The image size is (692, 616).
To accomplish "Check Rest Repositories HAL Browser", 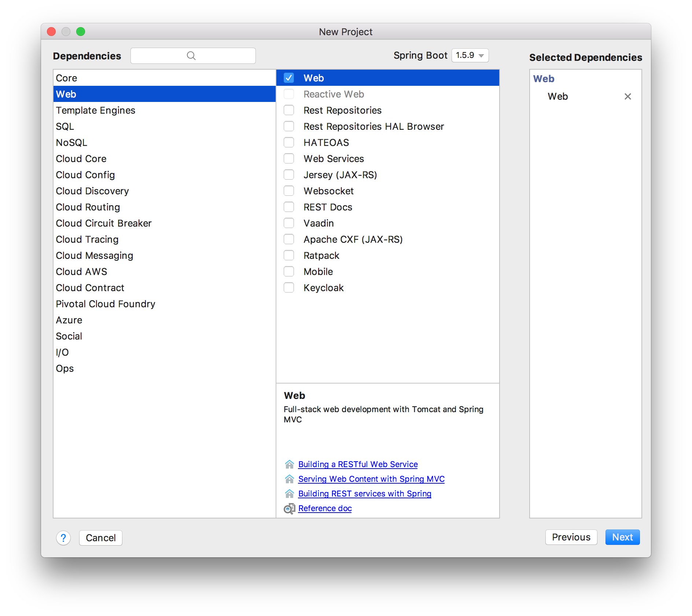I will point(289,126).
